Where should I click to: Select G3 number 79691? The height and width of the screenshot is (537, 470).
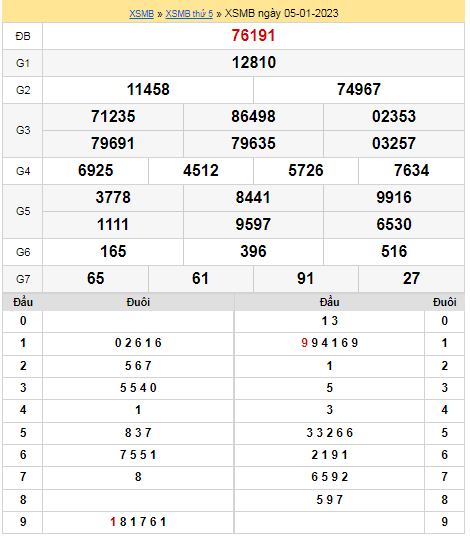(x=113, y=143)
